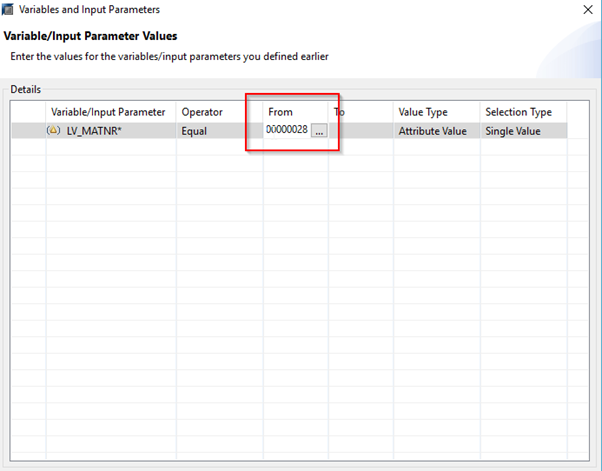This screenshot has width=602, height=471.
Task: Select the empty first column cell of LV_MATNR row
Action: click(29, 131)
